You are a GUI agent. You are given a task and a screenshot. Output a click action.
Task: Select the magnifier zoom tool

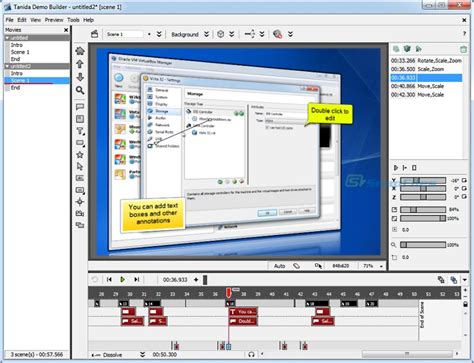coord(80,90)
